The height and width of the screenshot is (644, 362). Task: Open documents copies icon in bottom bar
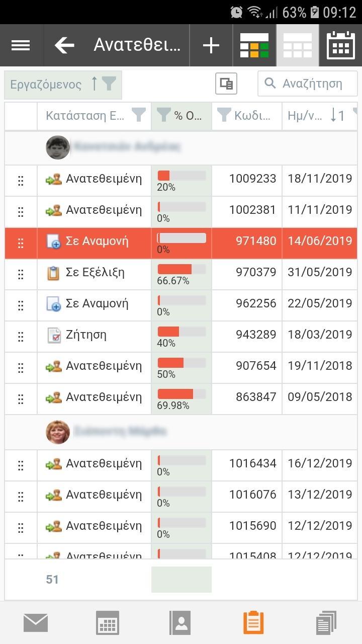(x=326, y=623)
